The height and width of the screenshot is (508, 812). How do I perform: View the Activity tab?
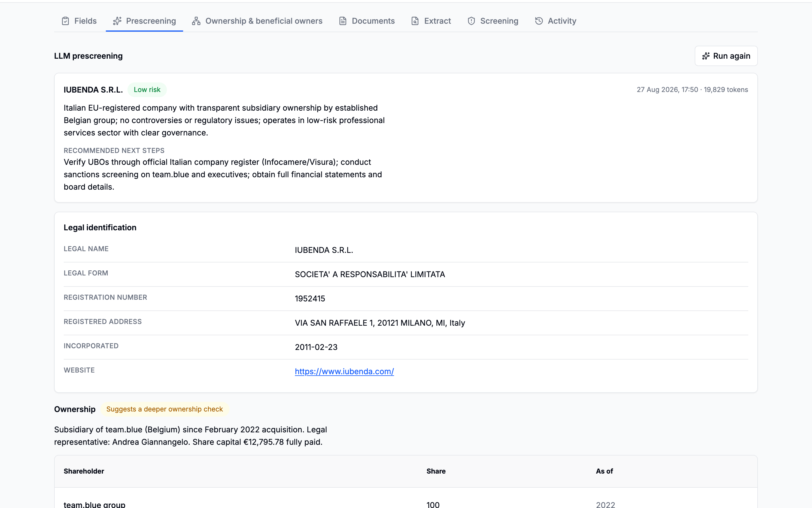(555, 21)
